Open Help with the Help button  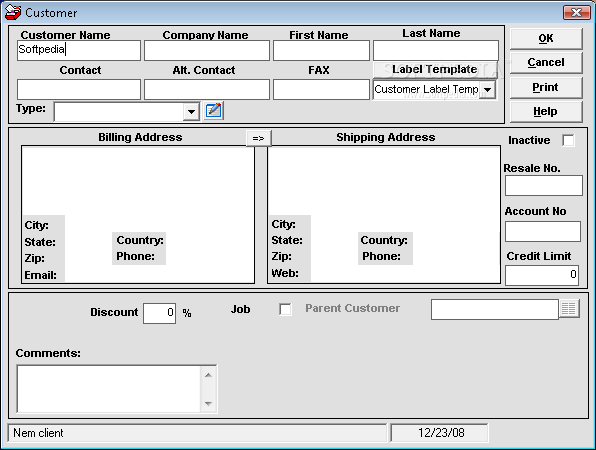coord(546,111)
